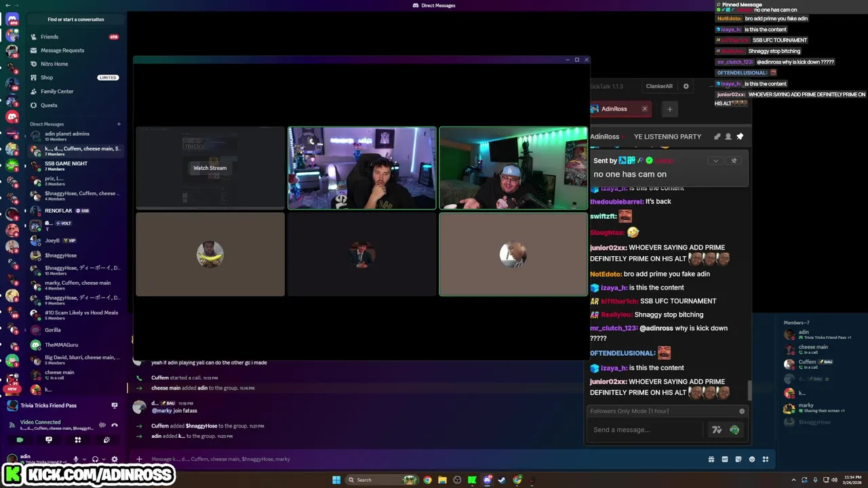This screenshot has width=868, height=488.
Task: Open JoeyB direct message
Action: (x=76, y=241)
